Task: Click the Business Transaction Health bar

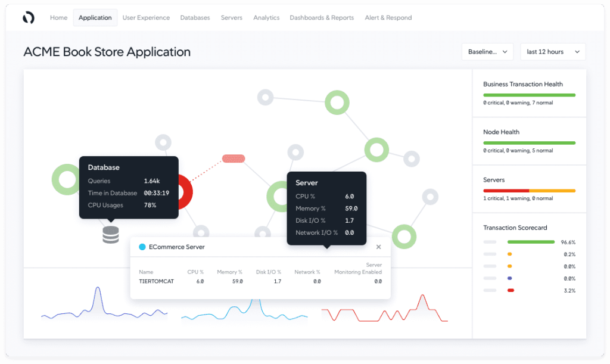Action: [x=529, y=95]
